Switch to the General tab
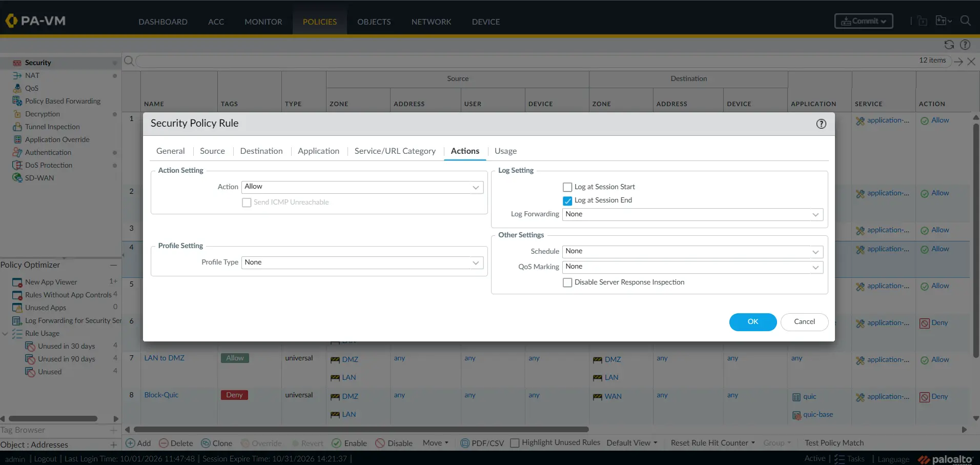This screenshot has width=980, height=465. pyautogui.click(x=171, y=151)
